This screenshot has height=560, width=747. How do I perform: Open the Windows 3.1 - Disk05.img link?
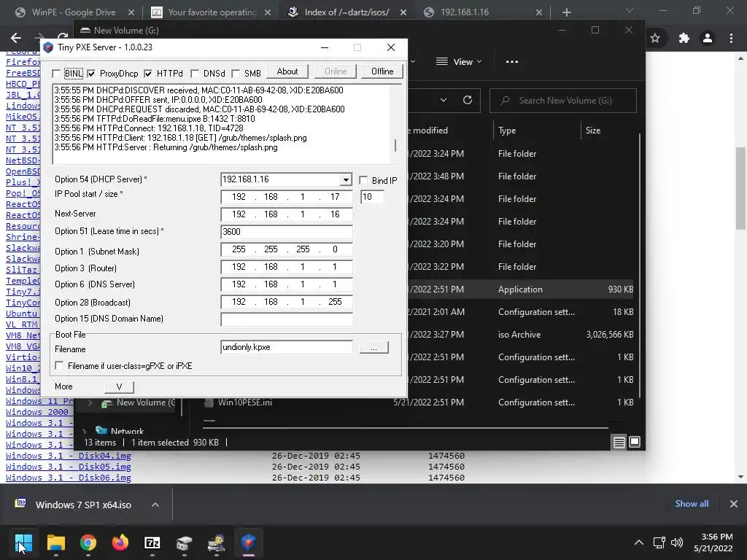[68, 467]
